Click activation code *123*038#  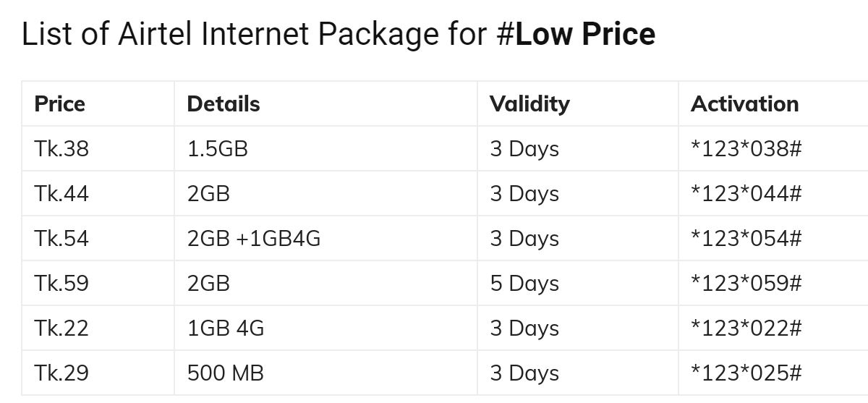tap(746, 149)
